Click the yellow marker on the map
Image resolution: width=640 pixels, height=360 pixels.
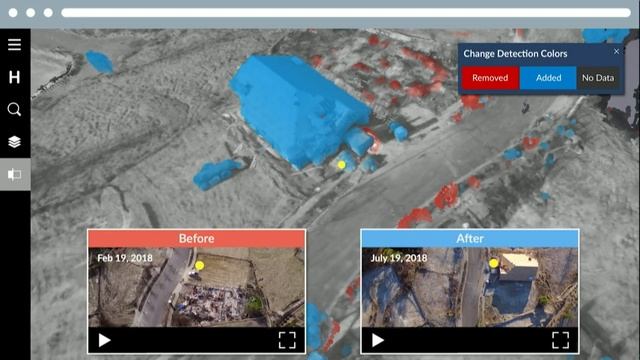tap(342, 165)
